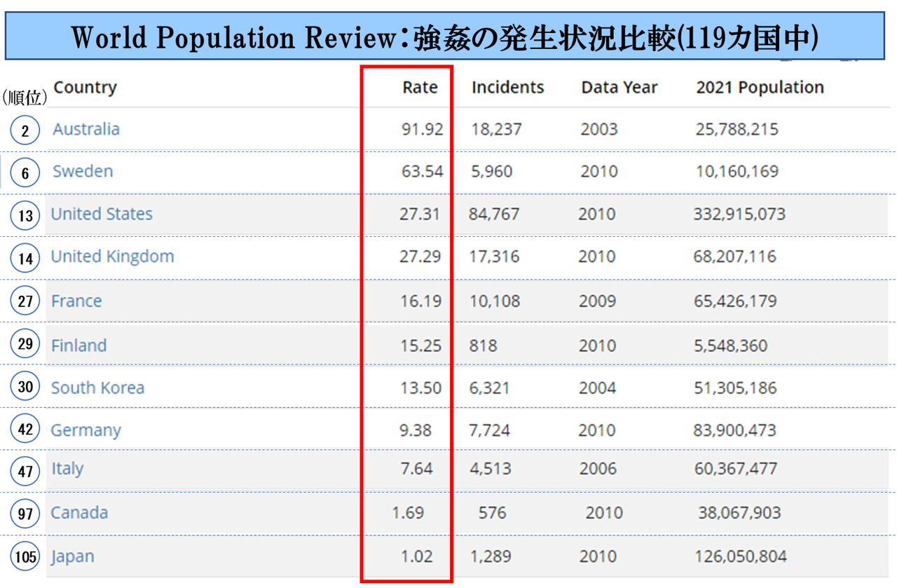
Task: Click the incidents count 5,960
Action: click(491, 171)
